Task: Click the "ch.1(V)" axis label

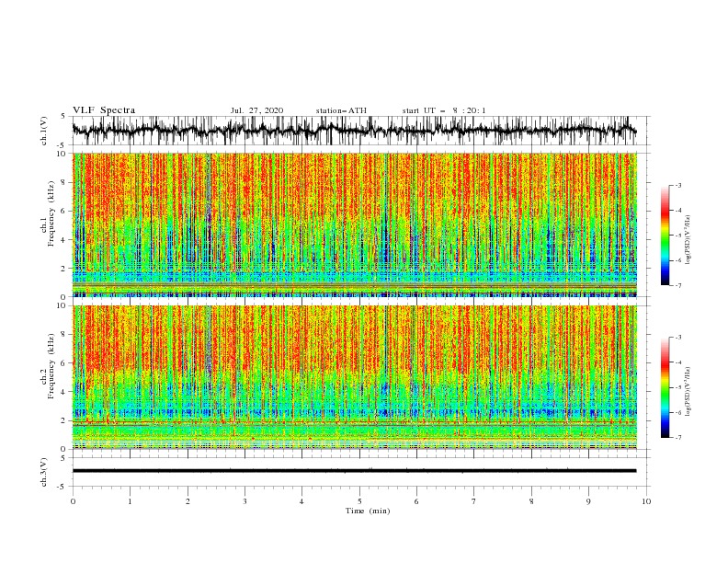Action: click(44, 131)
